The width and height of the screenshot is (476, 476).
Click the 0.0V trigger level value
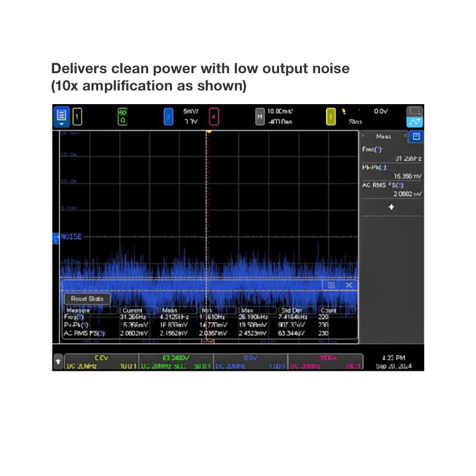coord(381,111)
